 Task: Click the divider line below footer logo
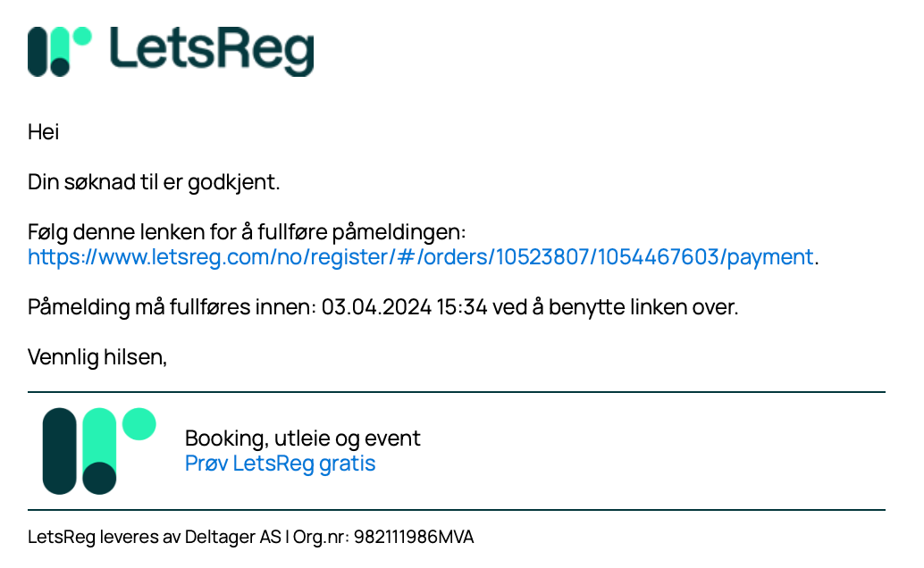[x=456, y=510]
